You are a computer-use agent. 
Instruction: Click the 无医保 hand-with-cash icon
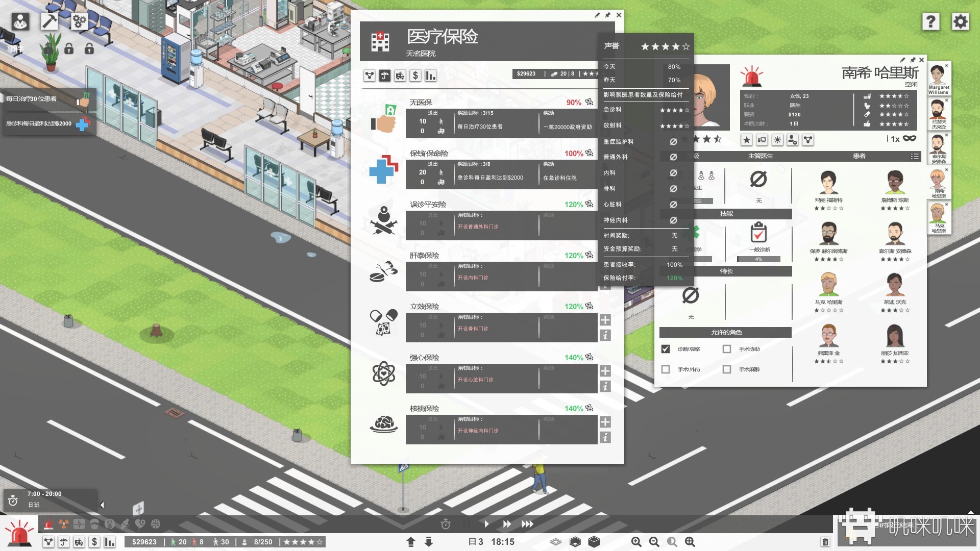pos(384,118)
